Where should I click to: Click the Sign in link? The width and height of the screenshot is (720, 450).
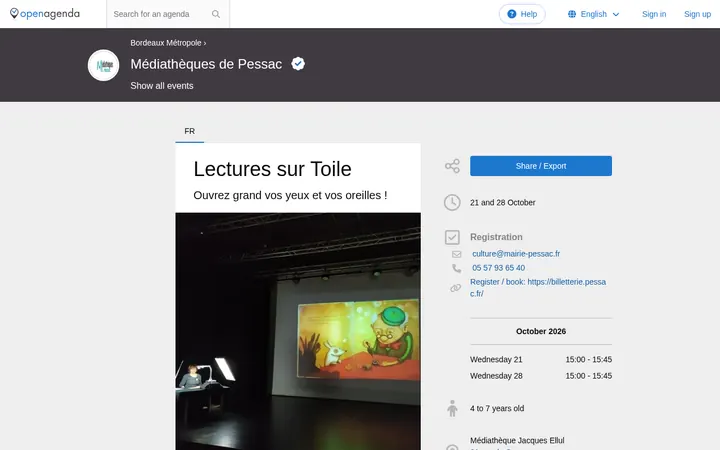[654, 14]
